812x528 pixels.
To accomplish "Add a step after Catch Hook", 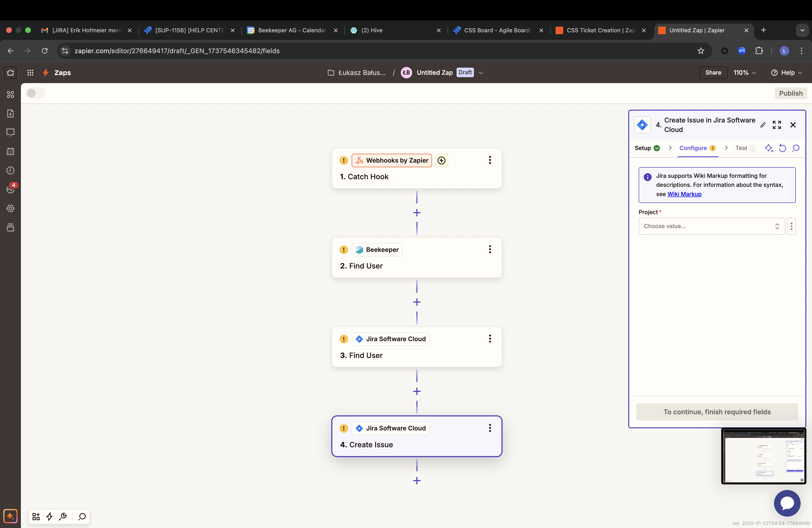I will pos(417,213).
